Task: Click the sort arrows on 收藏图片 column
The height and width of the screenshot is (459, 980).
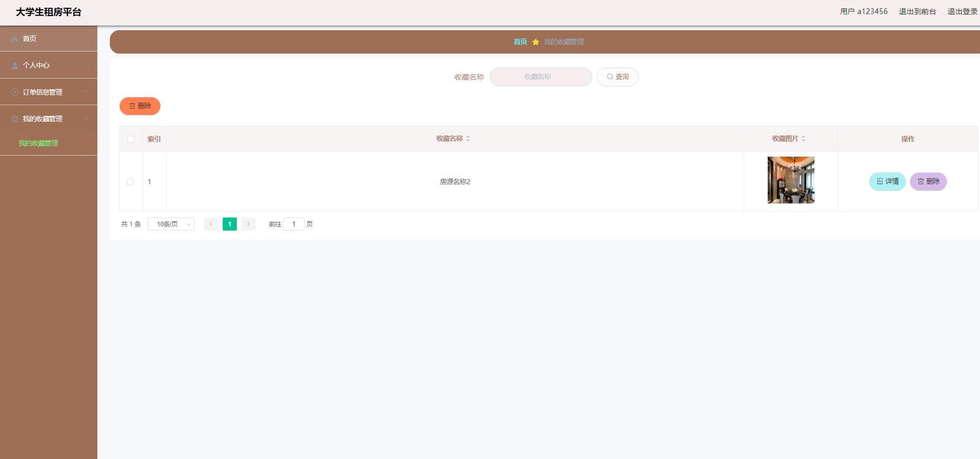Action: [x=804, y=138]
